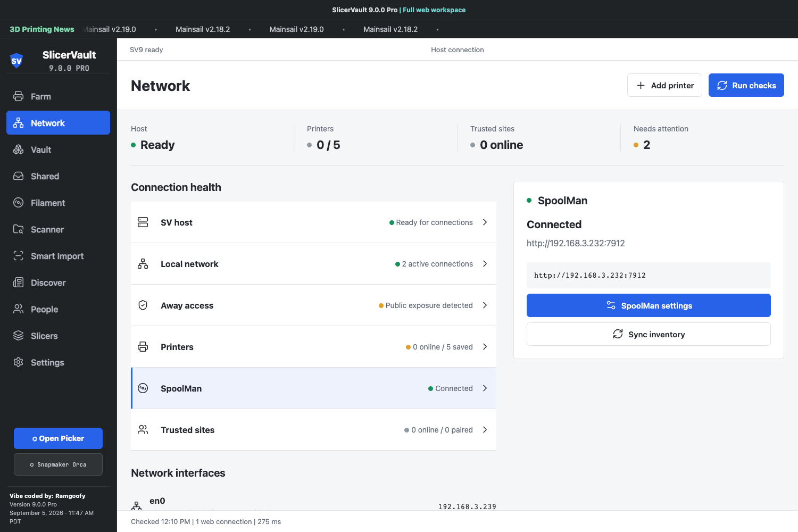This screenshot has height=532, width=798.
Task: Click the Settings gear icon
Action: click(19, 362)
